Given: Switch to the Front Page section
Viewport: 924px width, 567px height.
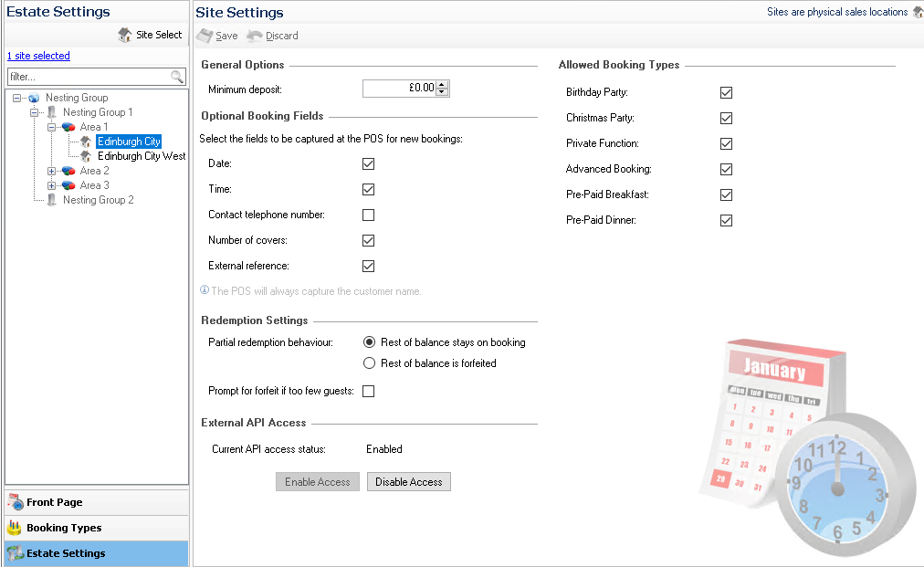Looking at the screenshot, I should [x=54, y=502].
